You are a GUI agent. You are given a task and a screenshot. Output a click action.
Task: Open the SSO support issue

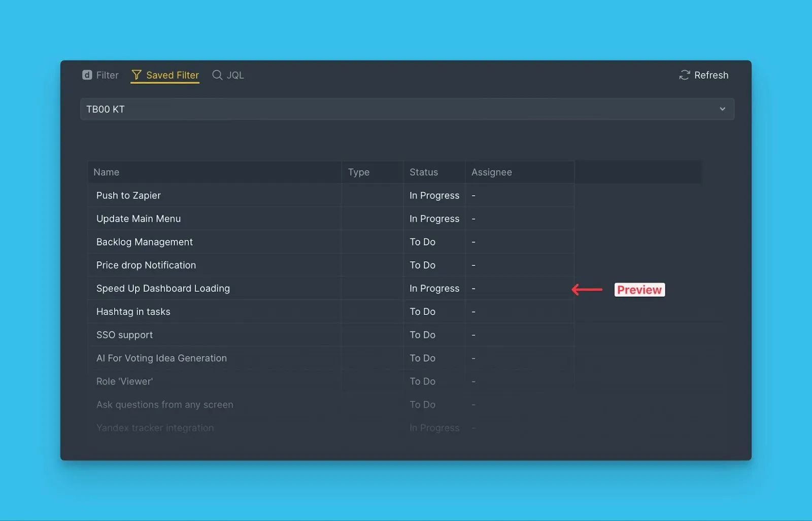[x=124, y=335]
